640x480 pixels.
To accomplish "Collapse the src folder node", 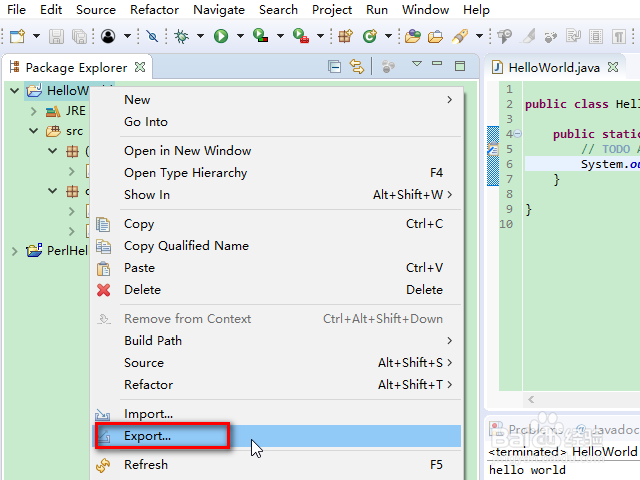I will click(x=34, y=131).
